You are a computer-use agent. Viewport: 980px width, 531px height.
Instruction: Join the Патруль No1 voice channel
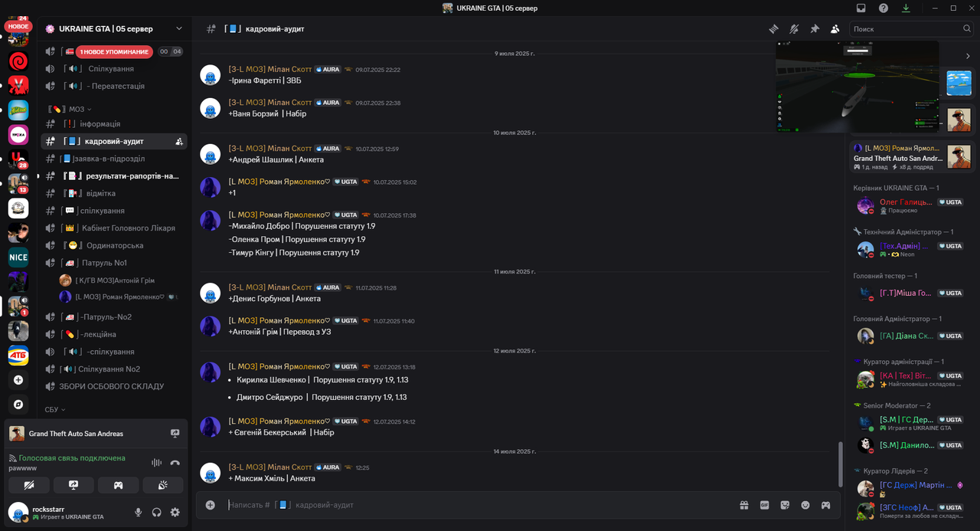(115, 263)
